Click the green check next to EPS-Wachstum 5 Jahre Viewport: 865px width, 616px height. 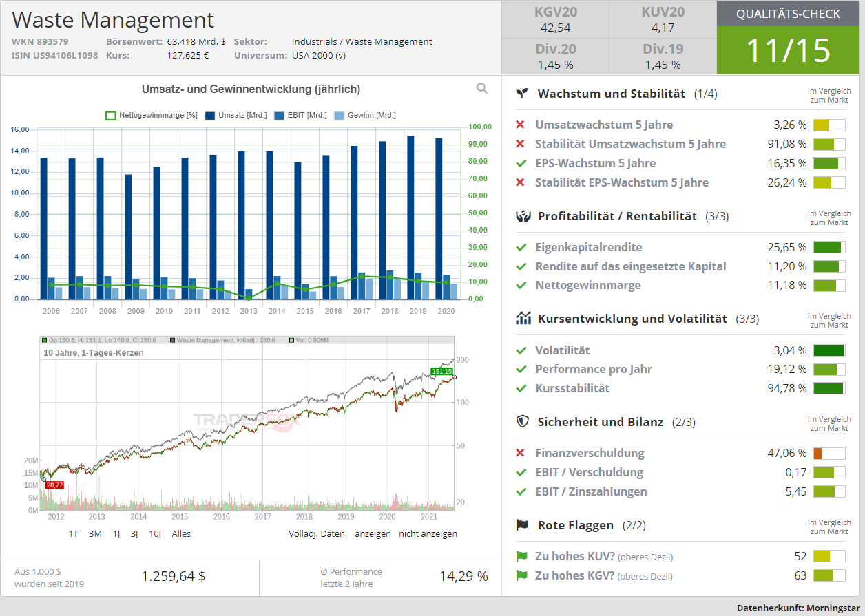[x=521, y=163]
